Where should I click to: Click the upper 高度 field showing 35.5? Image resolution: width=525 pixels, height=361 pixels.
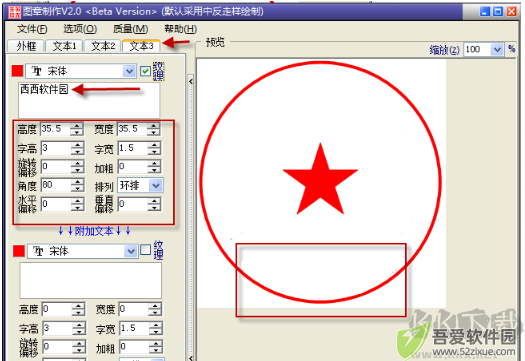coord(56,129)
